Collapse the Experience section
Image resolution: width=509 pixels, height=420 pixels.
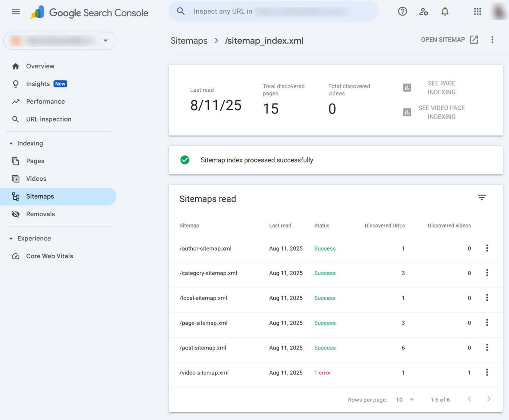[x=11, y=239]
